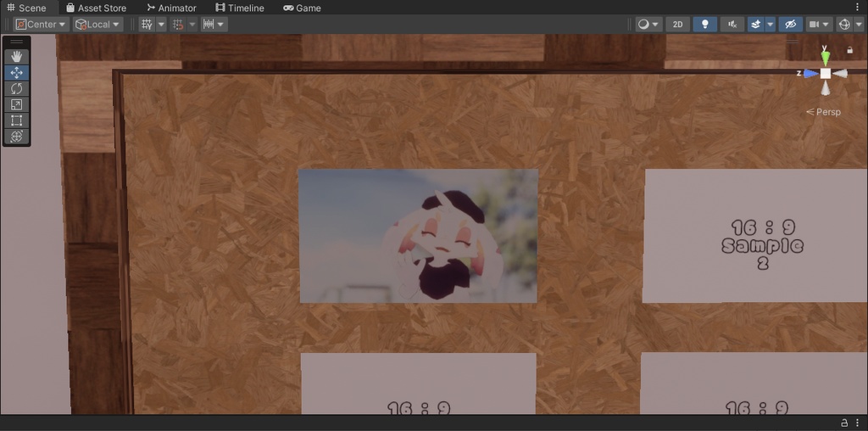
Task: Open grid visibility options dropdown
Action: tap(161, 25)
